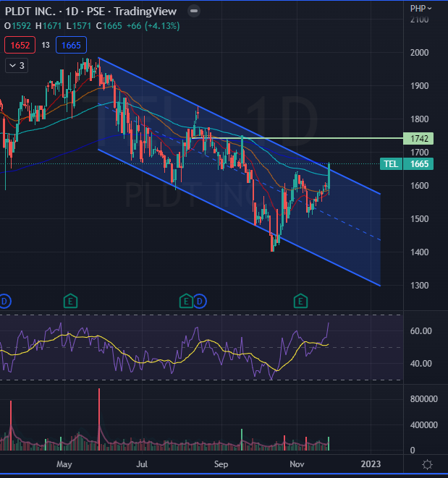Click the RSI 40.00 scale label
This screenshot has height=478, width=448.
pyautogui.click(x=420, y=364)
